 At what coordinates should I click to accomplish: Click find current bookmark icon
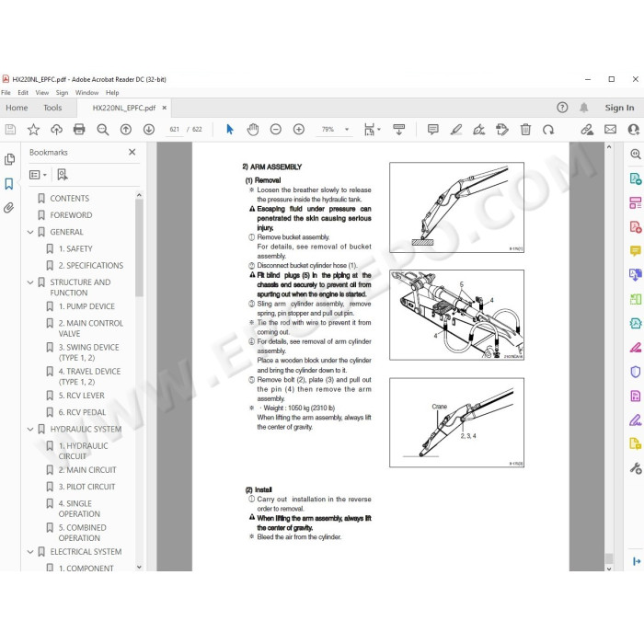[x=63, y=175]
